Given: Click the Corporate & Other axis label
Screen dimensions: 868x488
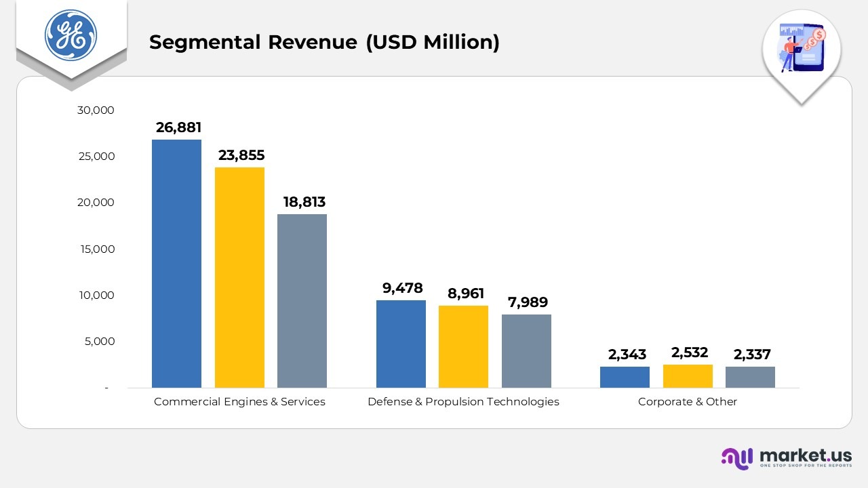Looking at the screenshot, I should [688, 401].
